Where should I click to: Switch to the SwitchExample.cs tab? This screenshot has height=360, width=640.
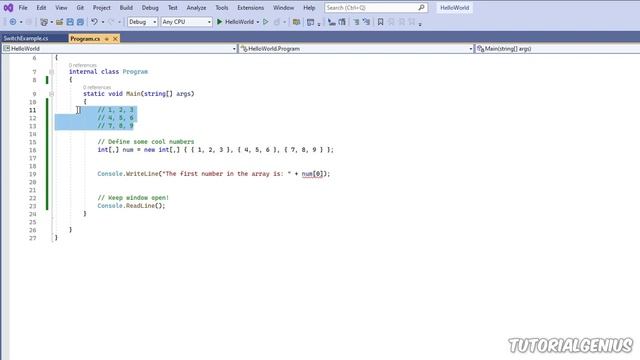pos(26,39)
